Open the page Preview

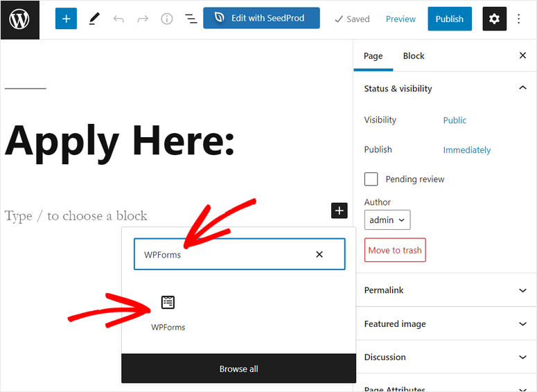click(x=400, y=19)
